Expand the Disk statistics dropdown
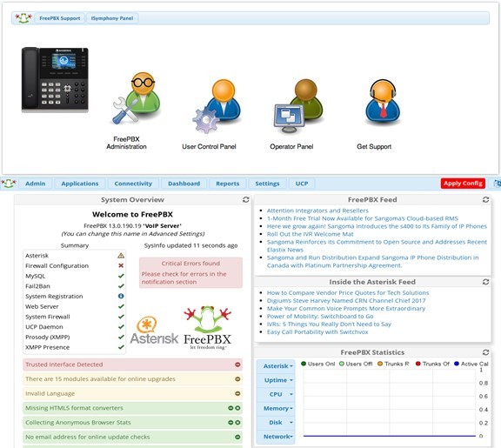 [276, 423]
